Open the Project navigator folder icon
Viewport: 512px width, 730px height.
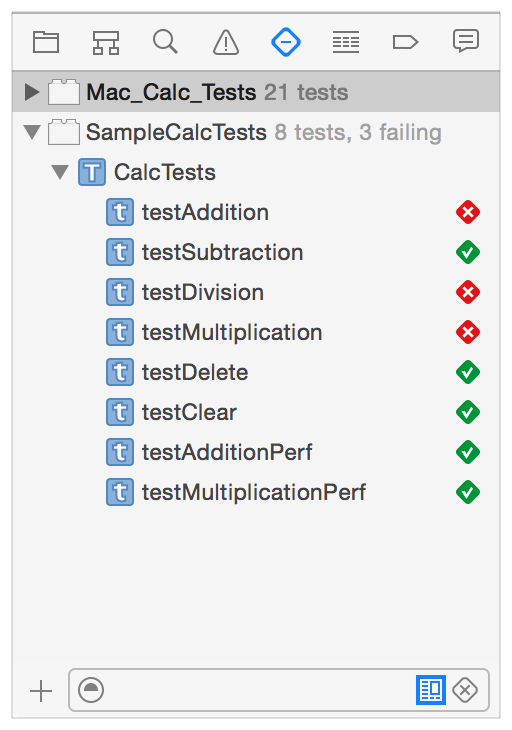tap(46, 42)
